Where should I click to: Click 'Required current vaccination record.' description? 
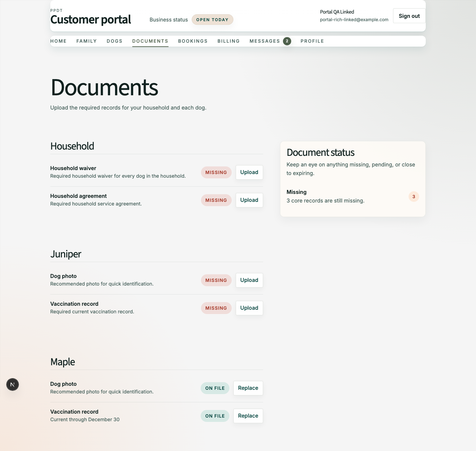[x=92, y=312]
